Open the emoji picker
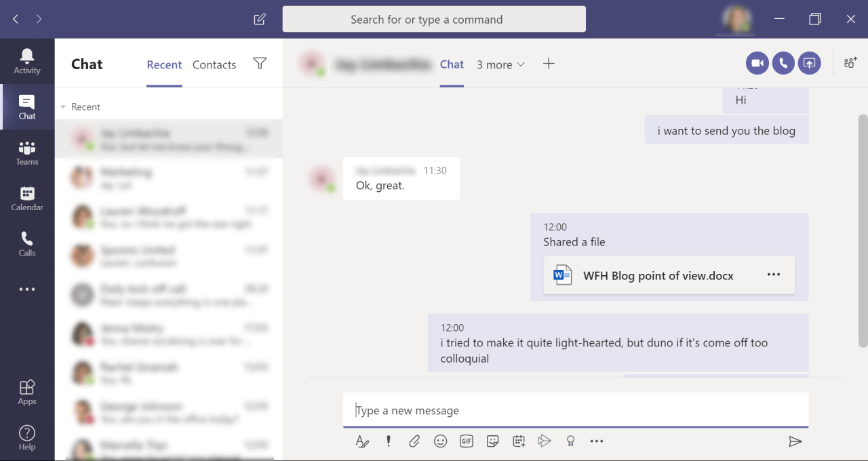 click(x=441, y=441)
